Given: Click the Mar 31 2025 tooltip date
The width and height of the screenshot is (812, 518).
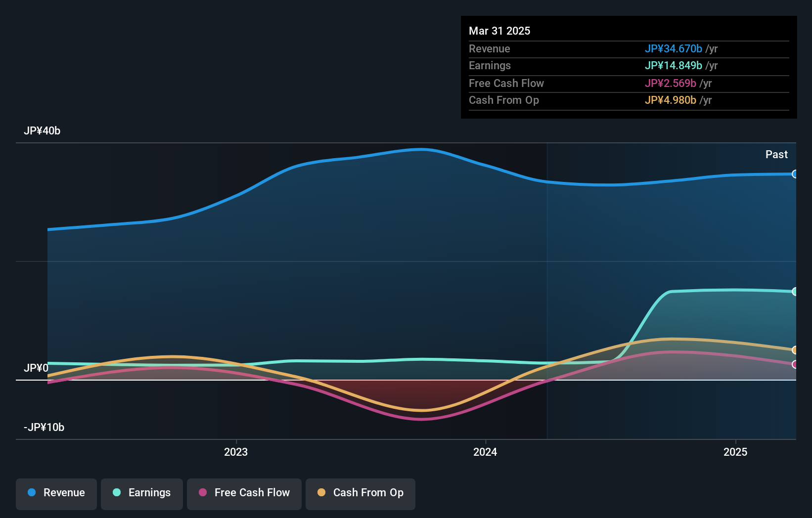Looking at the screenshot, I should pyautogui.click(x=499, y=31).
